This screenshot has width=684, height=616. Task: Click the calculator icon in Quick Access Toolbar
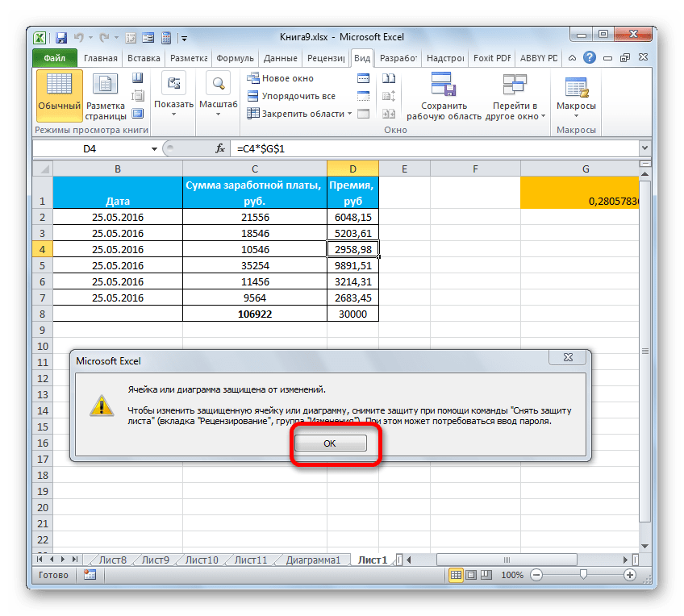click(166, 38)
